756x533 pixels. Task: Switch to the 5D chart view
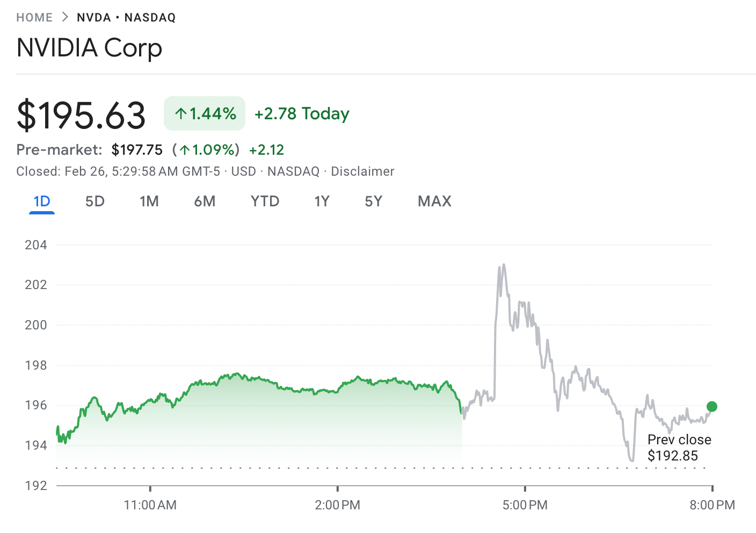click(x=95, y=201)
